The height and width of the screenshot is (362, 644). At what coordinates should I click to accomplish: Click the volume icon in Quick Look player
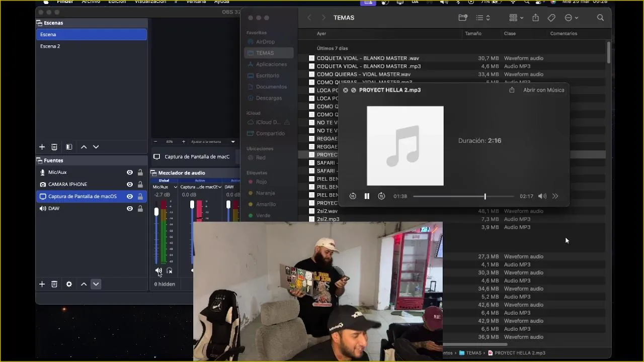click(542, 196)
